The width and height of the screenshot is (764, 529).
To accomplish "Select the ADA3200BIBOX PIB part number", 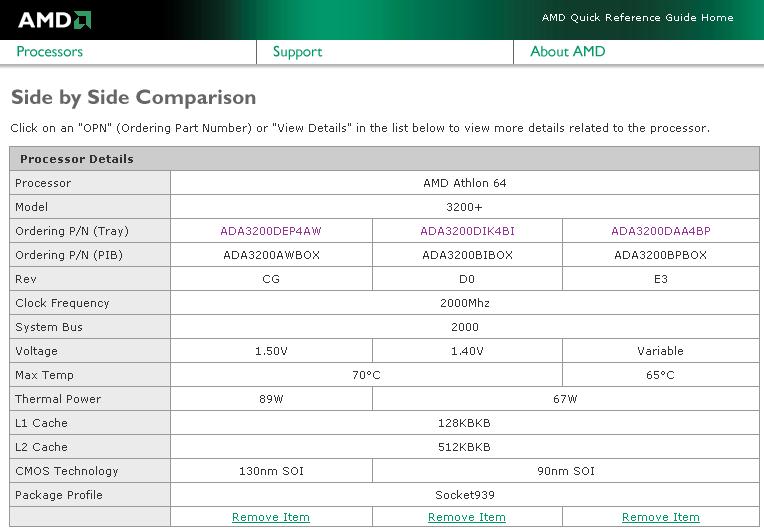I will (x=467, y=255).
